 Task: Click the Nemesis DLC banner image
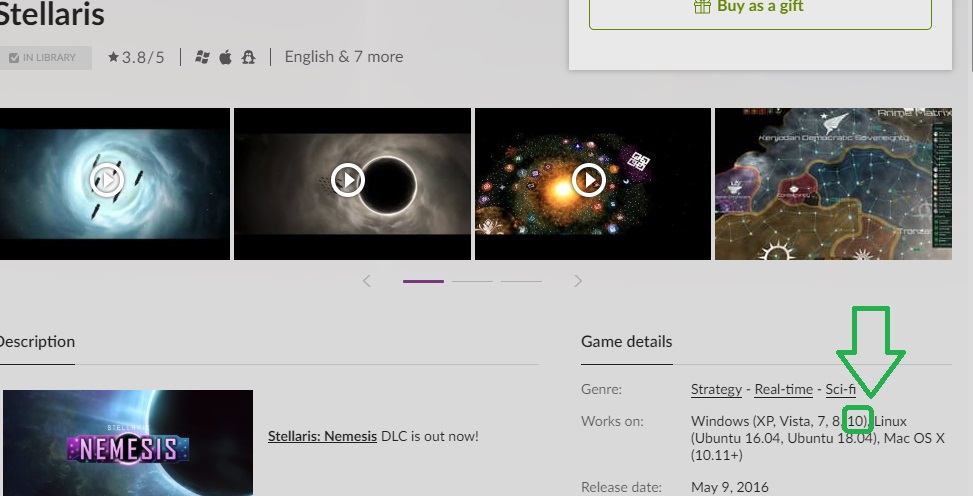(x=128, y=443)
